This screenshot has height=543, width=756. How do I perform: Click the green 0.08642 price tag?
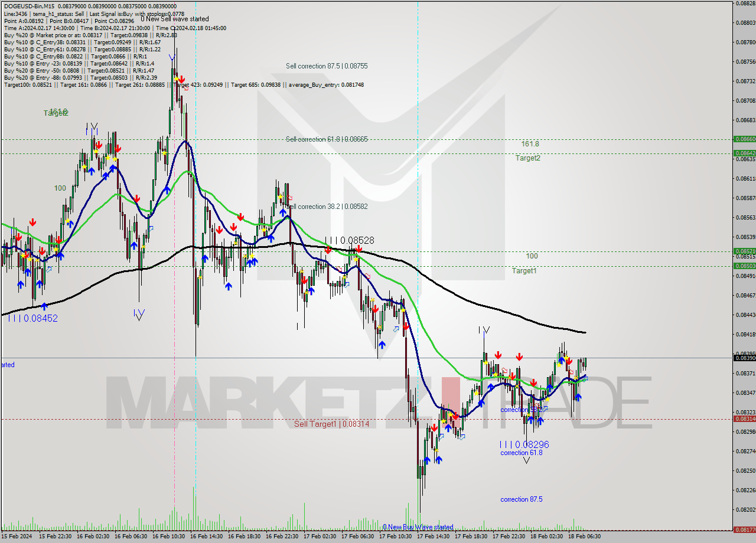coord(744,153)
